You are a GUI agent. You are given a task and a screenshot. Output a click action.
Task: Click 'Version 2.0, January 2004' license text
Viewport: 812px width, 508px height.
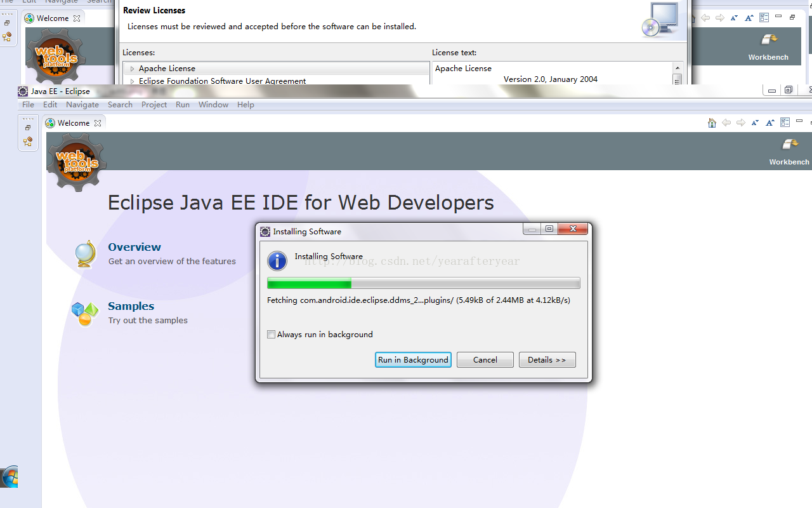click(x=551, y=79)
